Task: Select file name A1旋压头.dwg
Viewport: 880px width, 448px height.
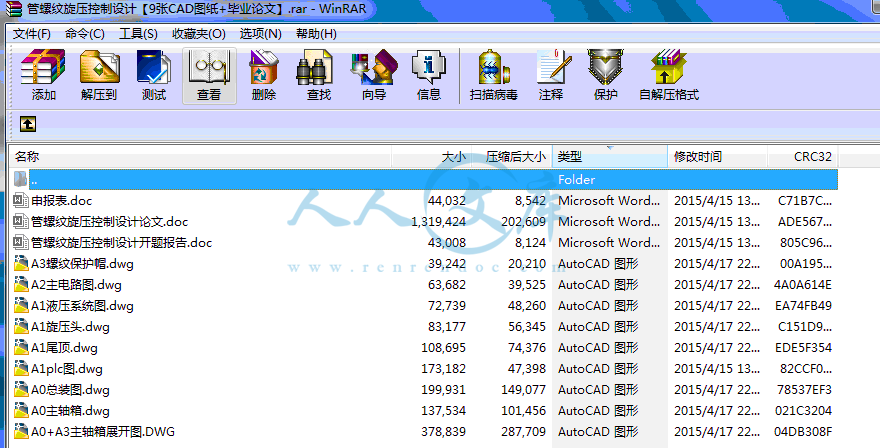Action: click(x=70, y=327)
